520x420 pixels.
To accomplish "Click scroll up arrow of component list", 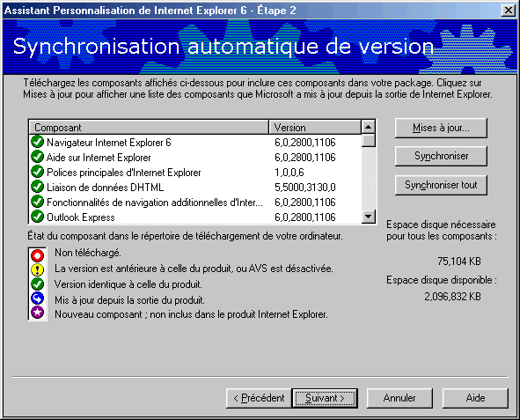I will [368, 127].
